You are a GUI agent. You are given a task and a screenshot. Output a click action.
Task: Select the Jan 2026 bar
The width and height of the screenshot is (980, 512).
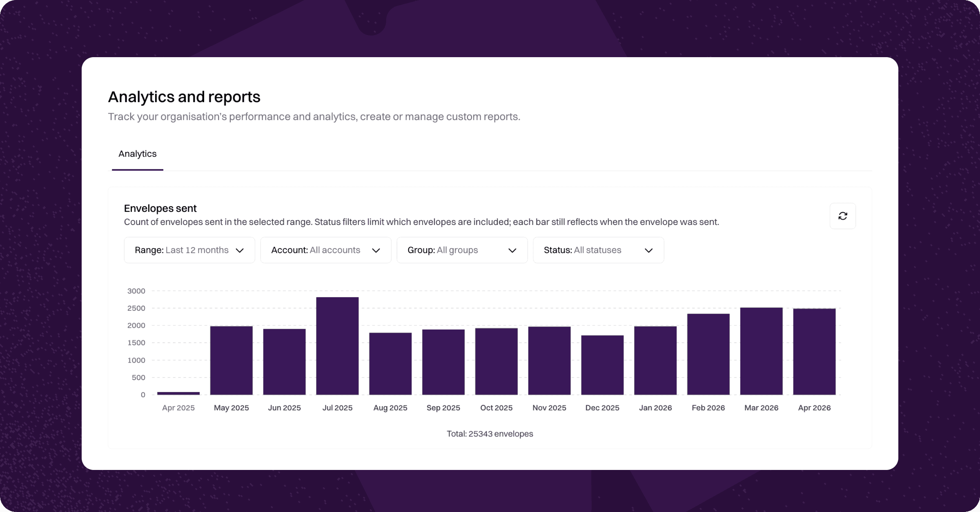click(655, 361)
